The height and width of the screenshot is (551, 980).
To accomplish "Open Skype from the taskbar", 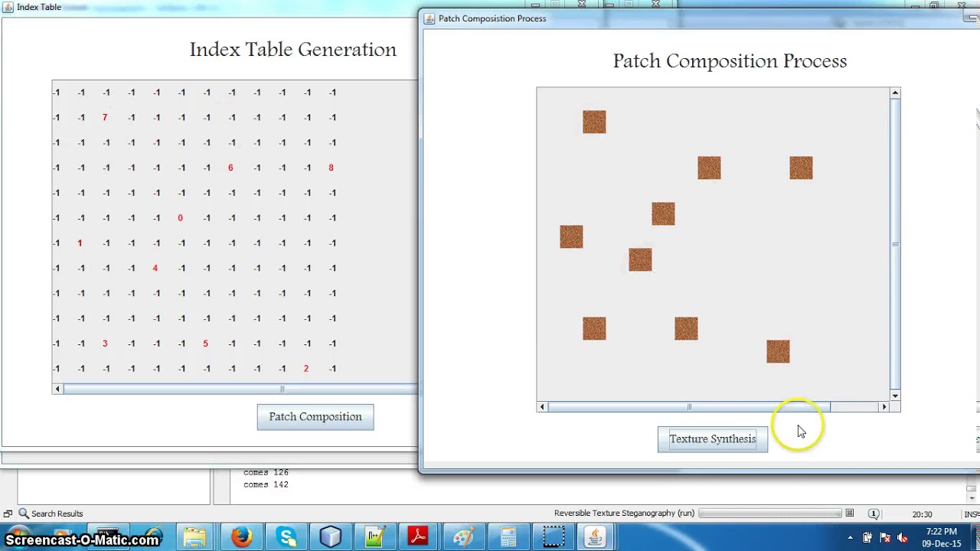I will point(287,537).
